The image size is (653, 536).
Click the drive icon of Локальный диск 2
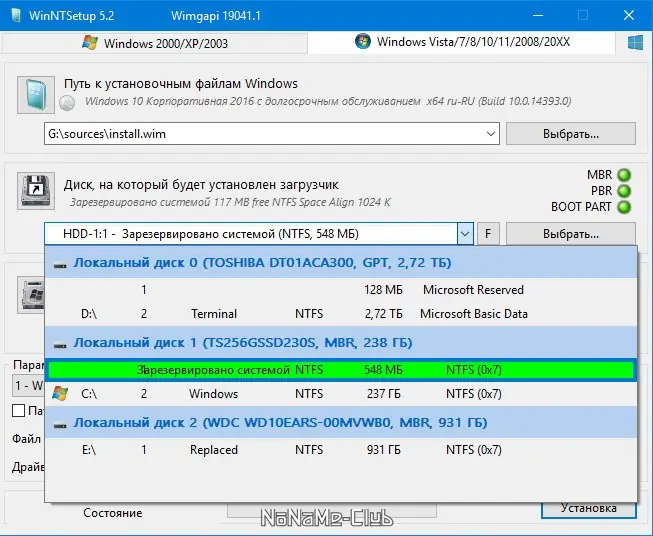(x=60, y=424)
